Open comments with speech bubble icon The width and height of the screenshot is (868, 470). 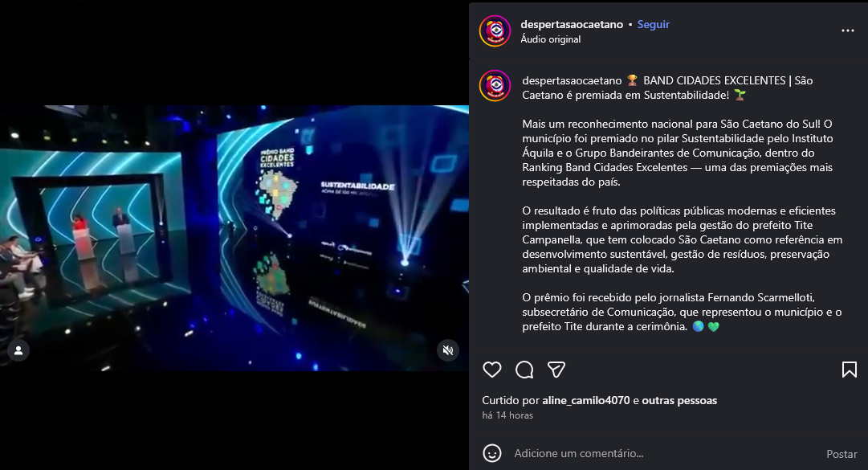[x=524, y=370]
